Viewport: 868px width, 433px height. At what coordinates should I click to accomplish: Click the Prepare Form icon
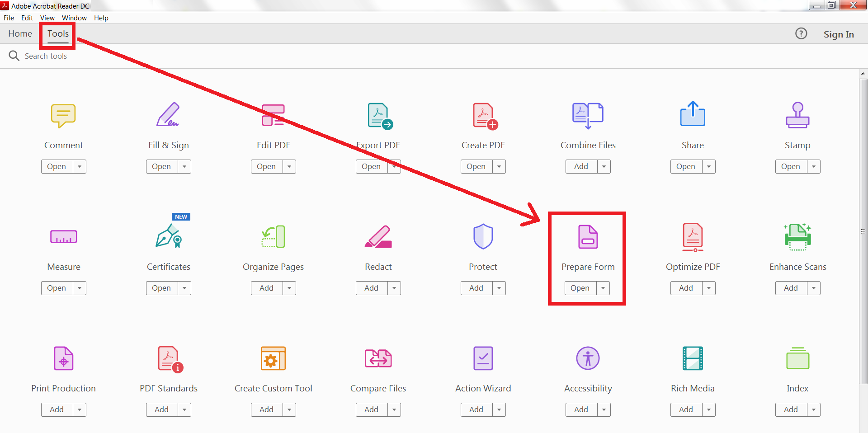pos(588,236)
